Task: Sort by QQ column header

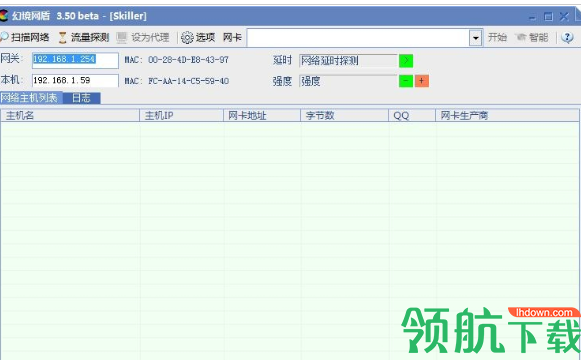Action: pyautogui.click(x=412, y=116)
